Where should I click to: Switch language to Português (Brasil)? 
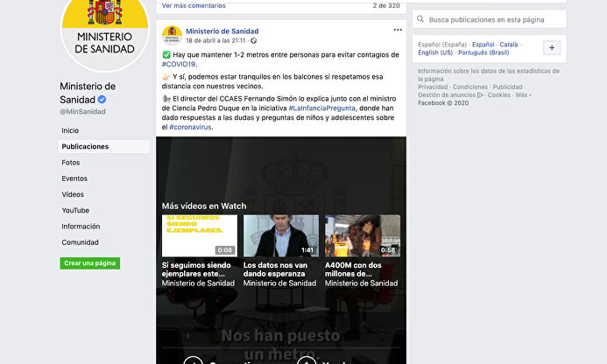[483, 52]
